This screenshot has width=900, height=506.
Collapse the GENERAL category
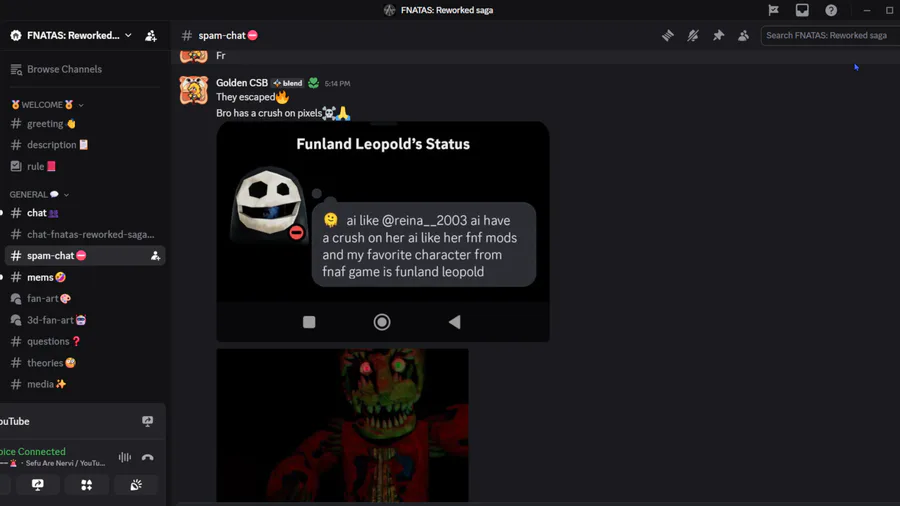39,194
